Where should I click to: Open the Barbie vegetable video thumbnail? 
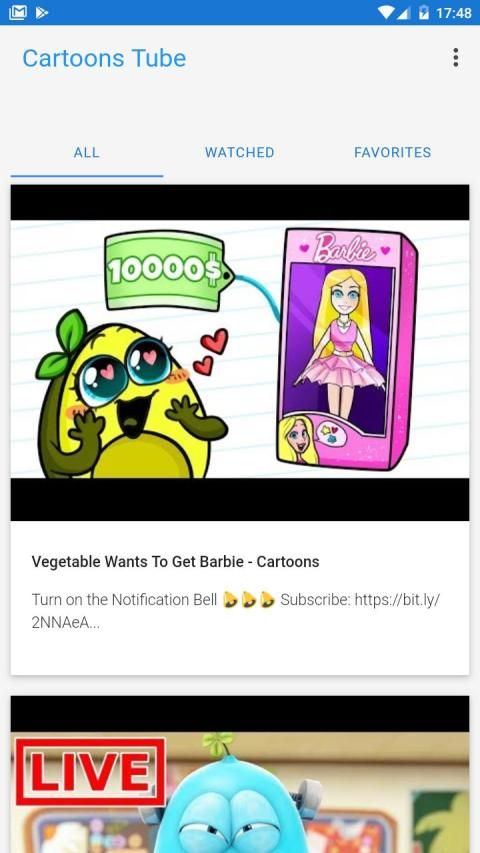coord(239,353)
